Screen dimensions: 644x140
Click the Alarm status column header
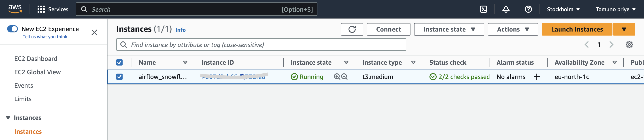pyautogui.click(x=515, y=62)
